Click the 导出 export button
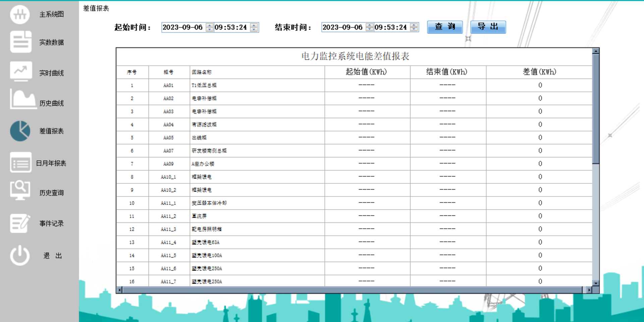 pos(488,27)
